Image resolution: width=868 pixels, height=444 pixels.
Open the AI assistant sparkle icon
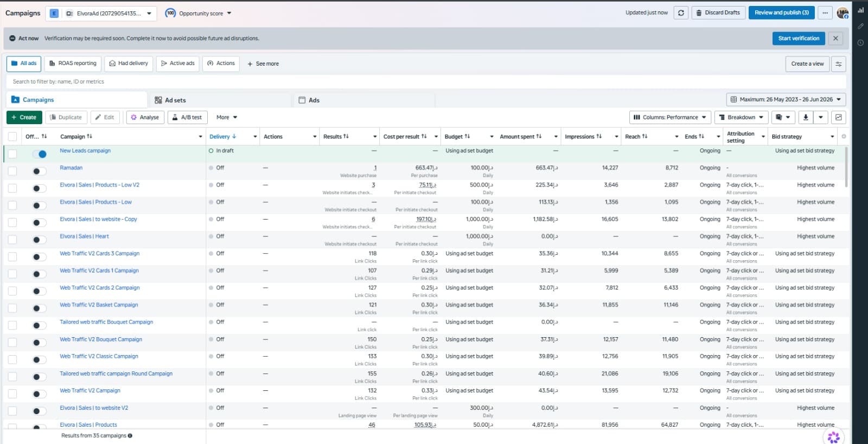[x=834, y=437]
